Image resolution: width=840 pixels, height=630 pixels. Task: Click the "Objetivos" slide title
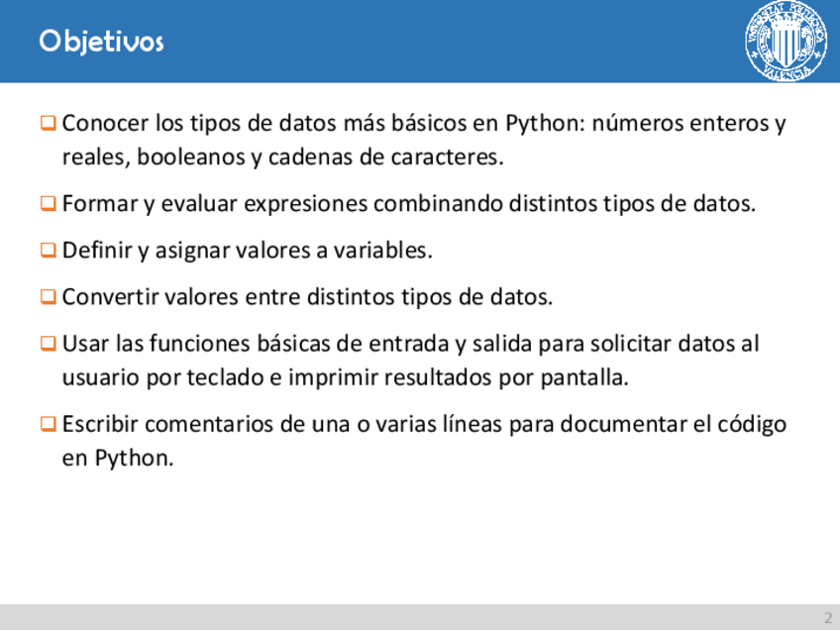(102, 42)
